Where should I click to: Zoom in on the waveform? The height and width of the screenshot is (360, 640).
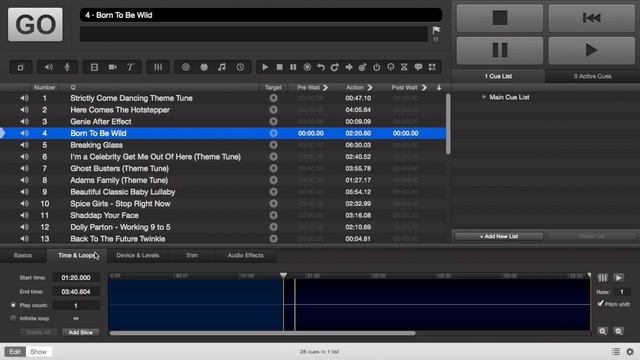pos(602,331)
